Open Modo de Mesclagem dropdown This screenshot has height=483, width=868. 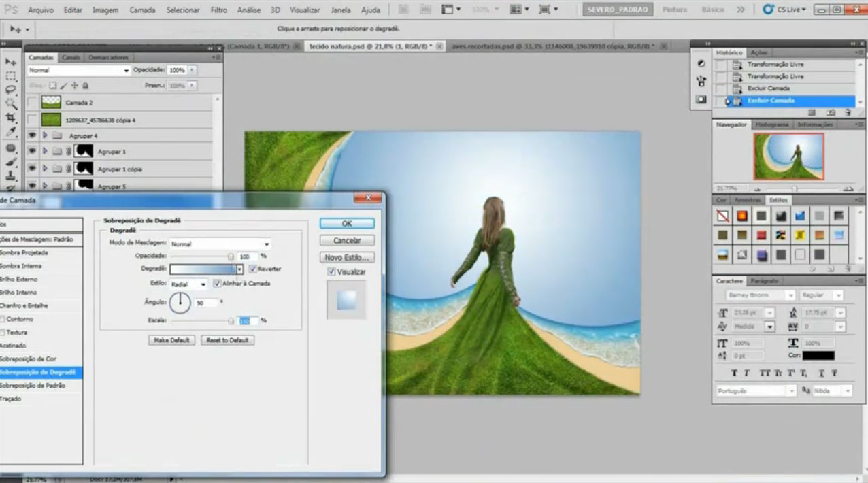click(x=220, y=244)
